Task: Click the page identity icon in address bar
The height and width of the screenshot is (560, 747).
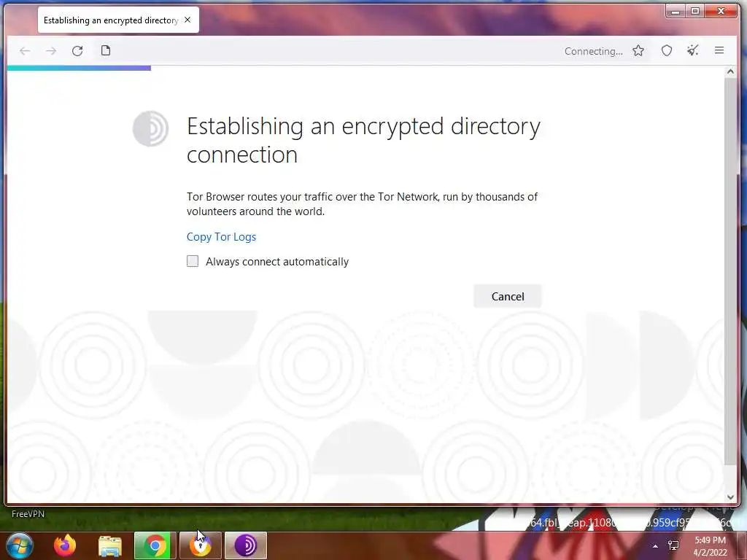Action: coord(106,50)
